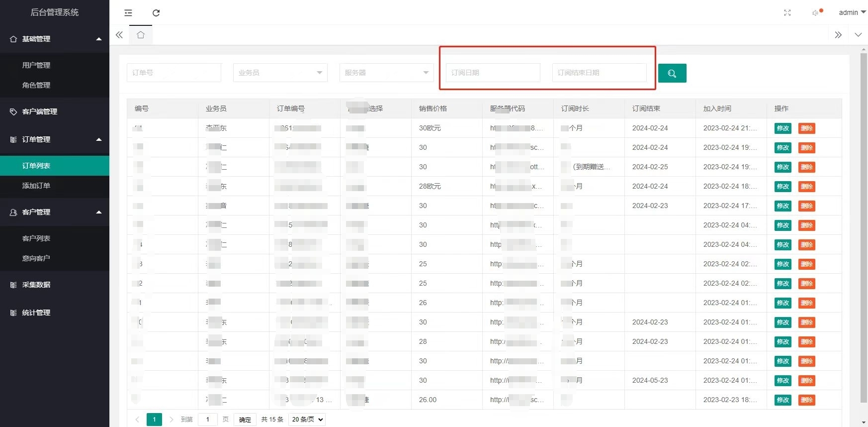Open the home tab icon
868x427 pixels.
tap(141, 35)
